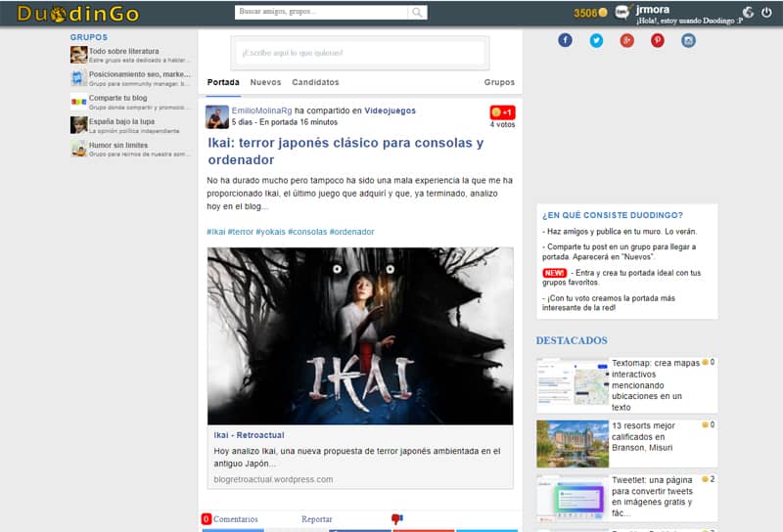Open the jrmora username link
This screenshot has width=783, height=532.
click(x=653, y=10)
